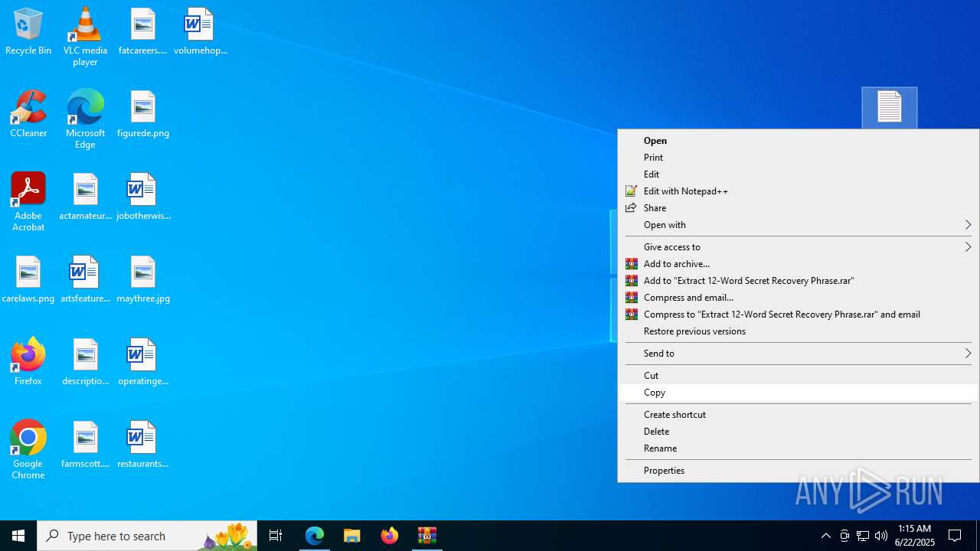Open File Explorer from the taskbar
Viewport: 980px width, 551px height.
(x=352, y=536)
